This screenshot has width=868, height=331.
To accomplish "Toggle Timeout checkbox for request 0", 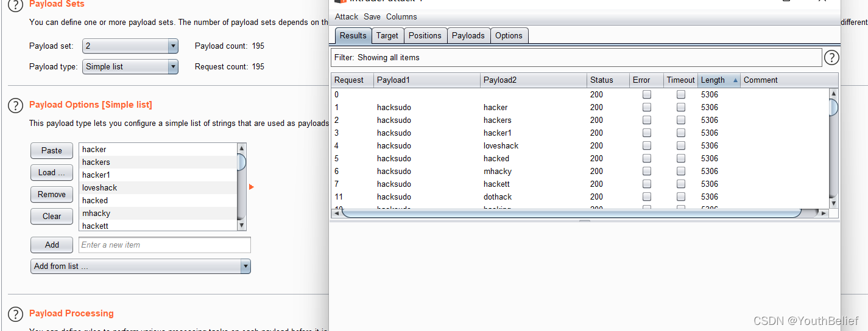I will tap(680, 94).
